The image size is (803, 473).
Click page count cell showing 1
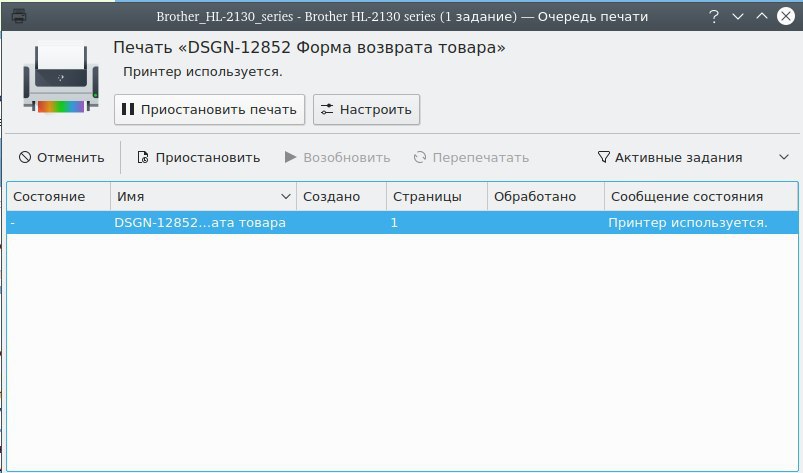pyautogui.click(x=437, y=223)
